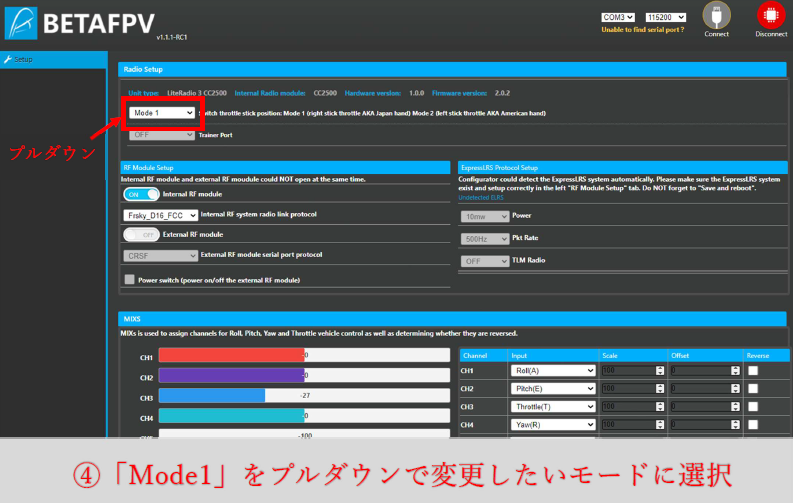Screen dimensions: 793x503
Task: Open the Setup tab in sidebar
Action: (x=54, y=60)
